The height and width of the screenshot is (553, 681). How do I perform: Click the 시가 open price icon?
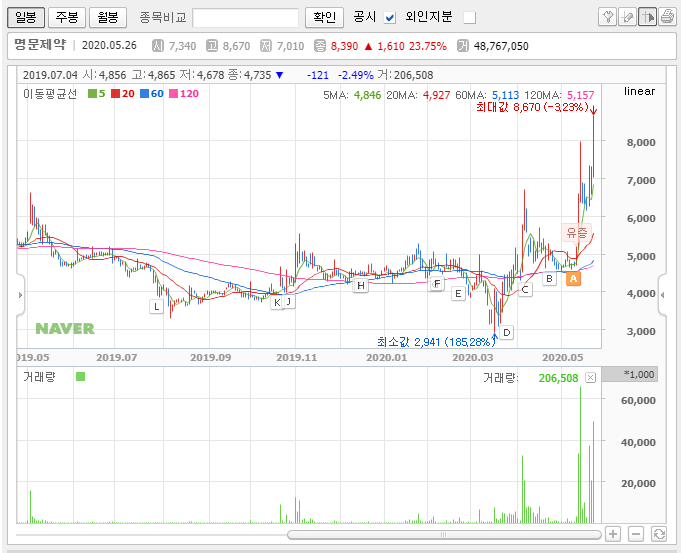(x=158, y=46)
